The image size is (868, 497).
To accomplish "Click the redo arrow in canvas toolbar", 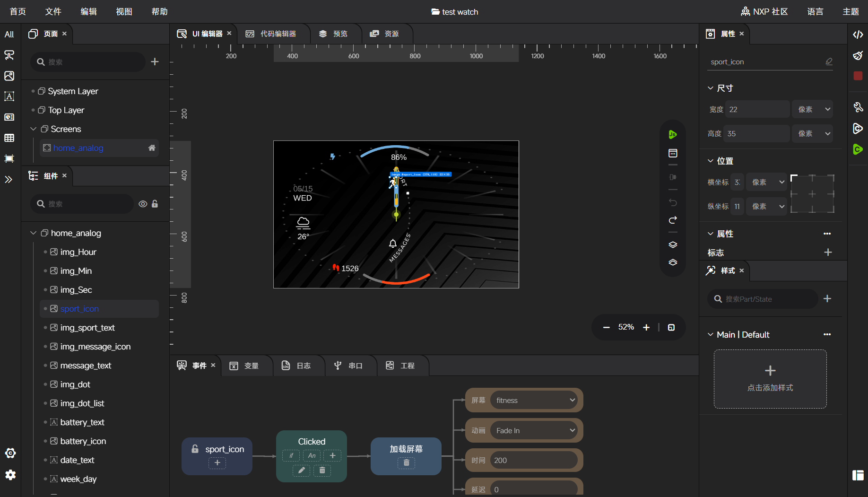I will tap(673, 220).
